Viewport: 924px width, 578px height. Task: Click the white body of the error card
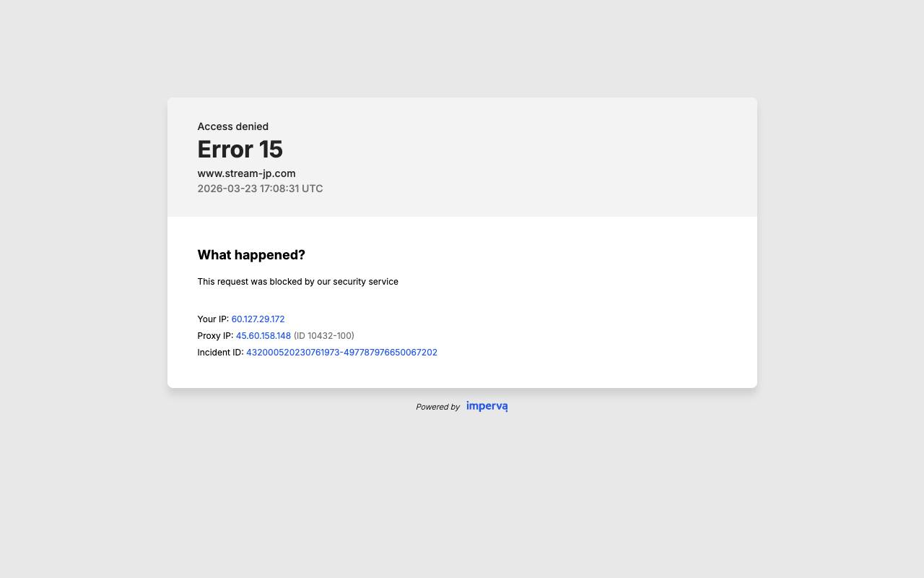click(577, 303)
